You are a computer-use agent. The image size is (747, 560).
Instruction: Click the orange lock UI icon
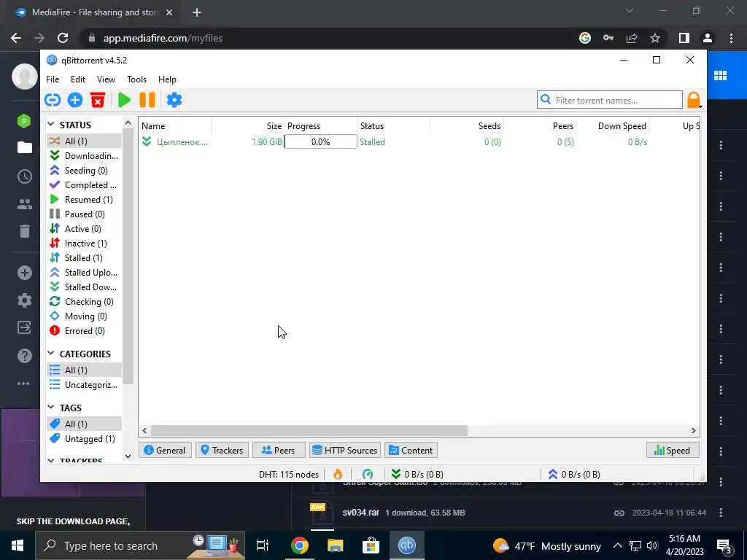click(694, 100)
